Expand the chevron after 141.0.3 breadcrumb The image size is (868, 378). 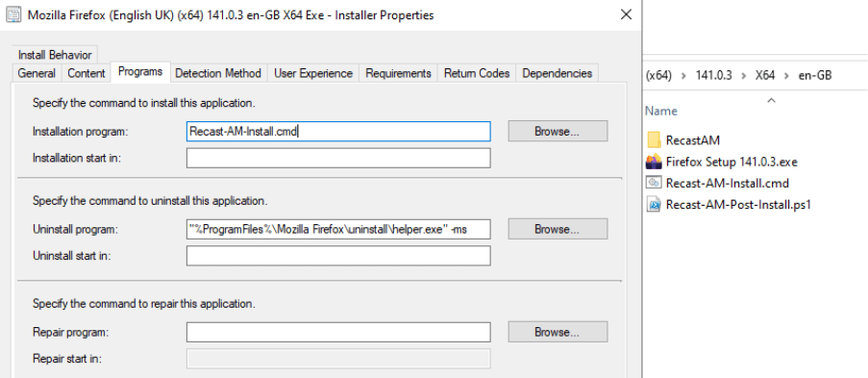point(743,75)
